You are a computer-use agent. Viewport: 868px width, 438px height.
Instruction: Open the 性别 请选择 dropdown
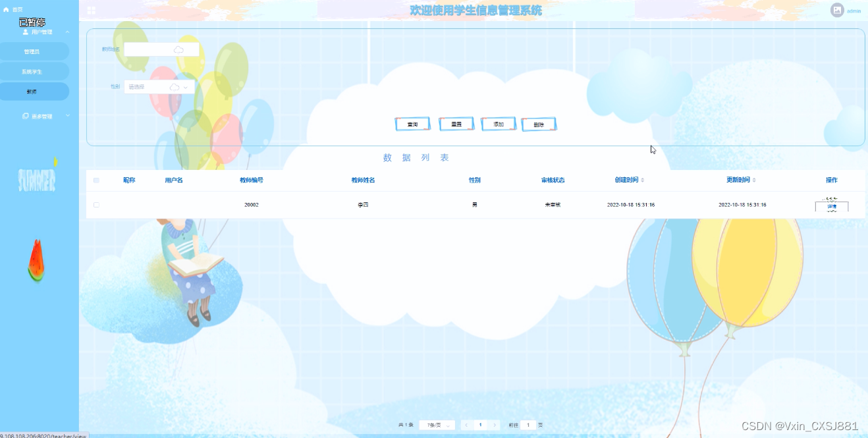pos(159,87)
